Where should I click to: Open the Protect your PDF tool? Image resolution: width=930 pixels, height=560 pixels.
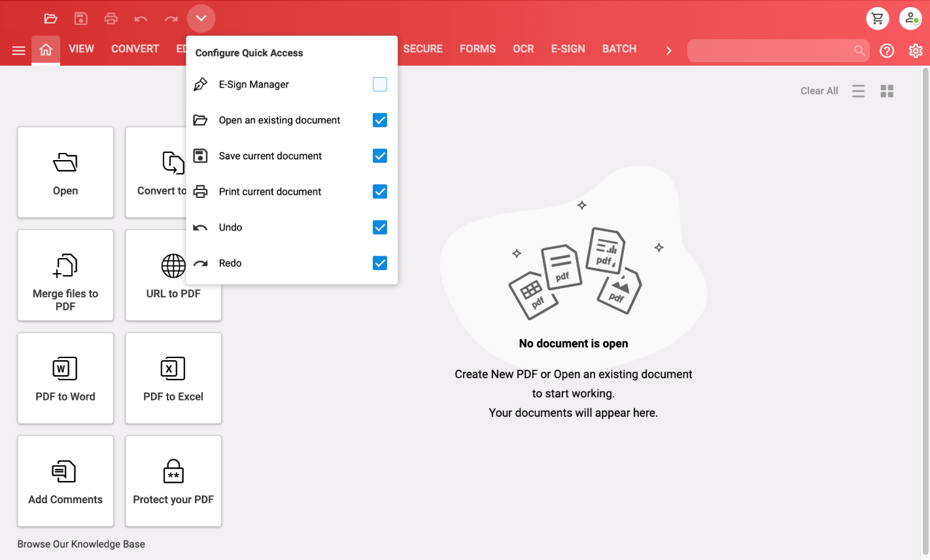pyautogui.click(x=173, y=482)
